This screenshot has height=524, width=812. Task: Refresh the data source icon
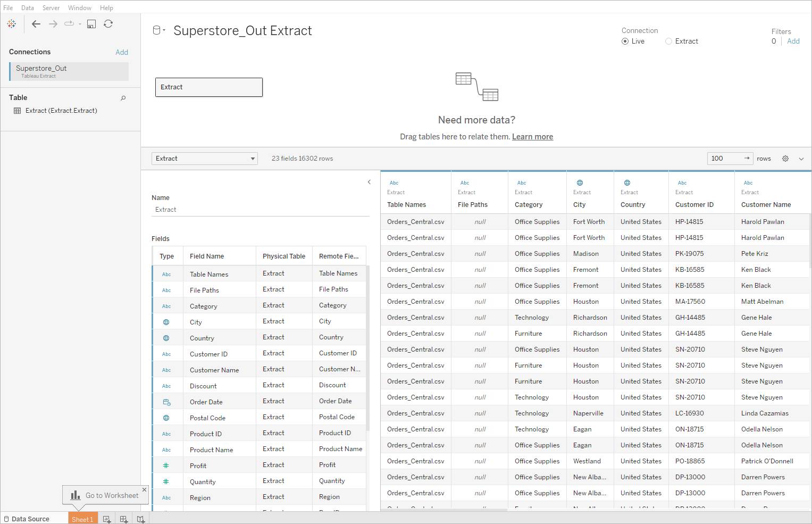pos(108,24)
